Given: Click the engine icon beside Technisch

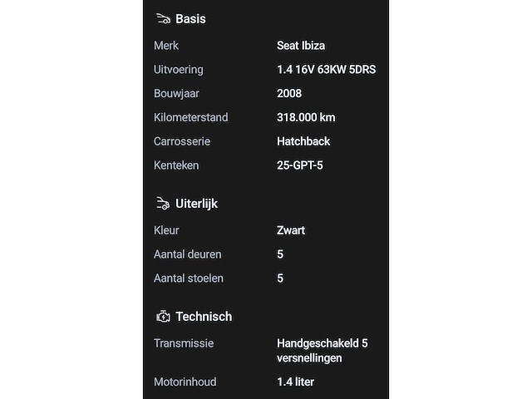Looking at the screenshot, I should (x=162, y=316).
